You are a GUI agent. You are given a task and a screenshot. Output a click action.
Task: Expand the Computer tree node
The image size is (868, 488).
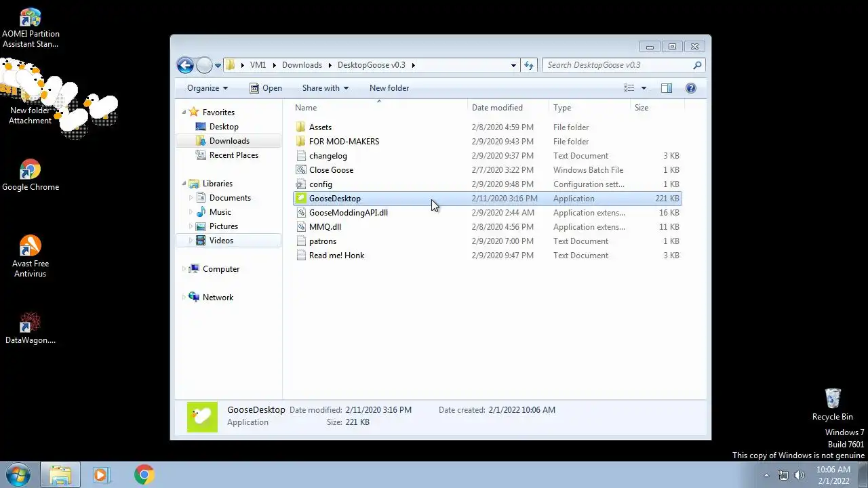click(184, 269)
